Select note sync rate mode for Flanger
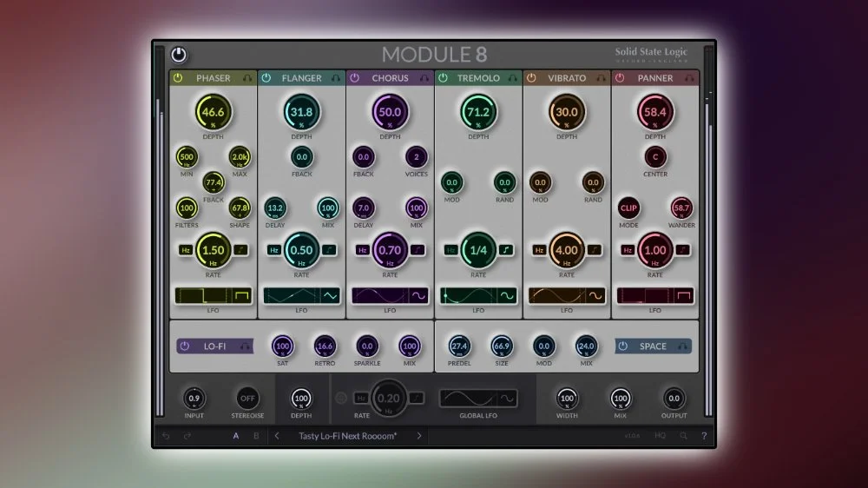 point(329,250)
